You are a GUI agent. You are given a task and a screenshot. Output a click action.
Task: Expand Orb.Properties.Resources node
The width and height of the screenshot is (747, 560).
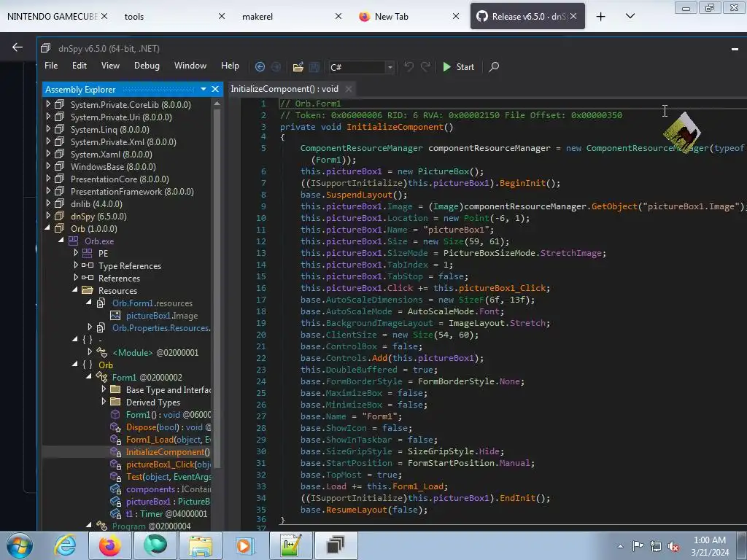(x=90, y=327)
